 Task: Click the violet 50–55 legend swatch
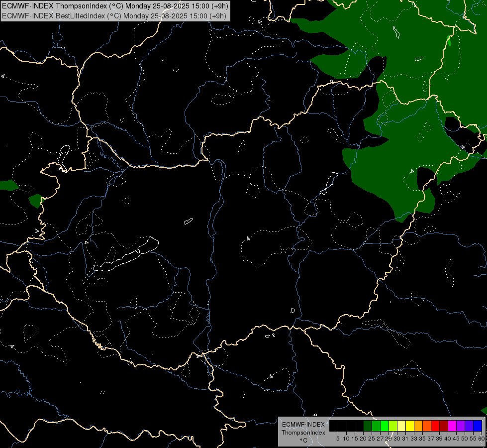click(469, 426)
